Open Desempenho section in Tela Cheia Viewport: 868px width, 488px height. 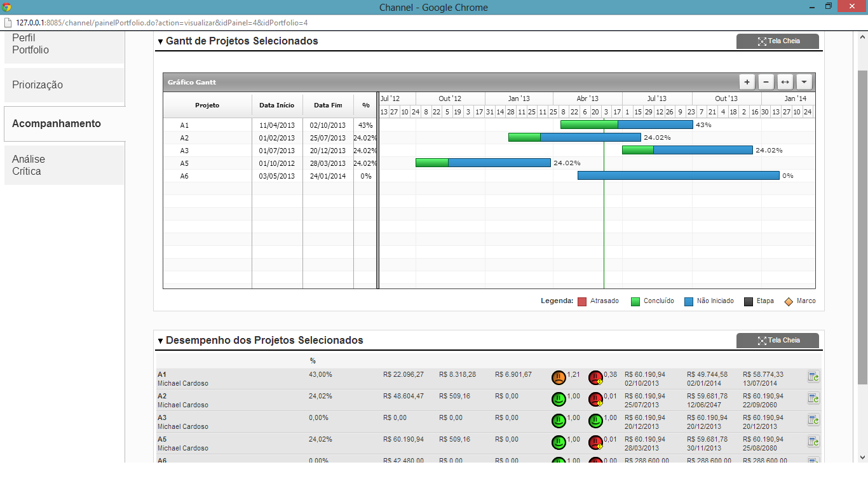[x=778, y=341]
